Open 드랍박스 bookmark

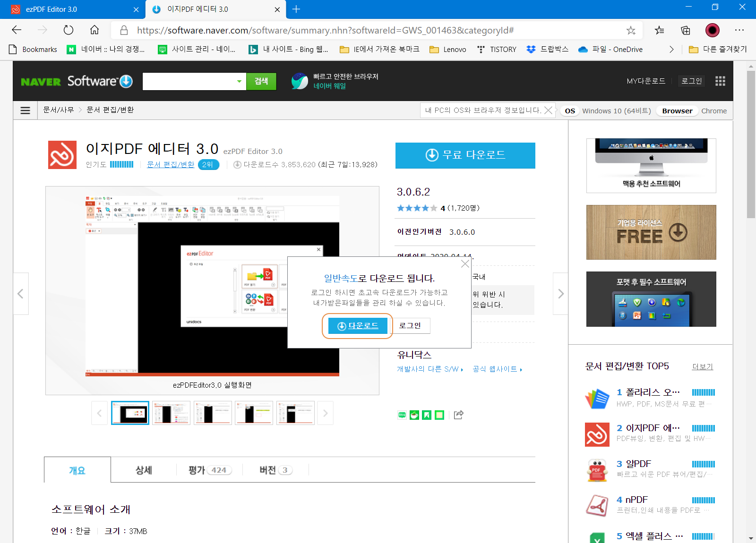[x=547, y=49]
